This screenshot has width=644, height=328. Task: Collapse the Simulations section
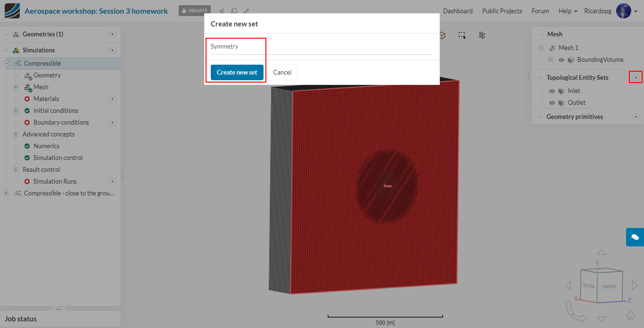[x=6, y=50]
